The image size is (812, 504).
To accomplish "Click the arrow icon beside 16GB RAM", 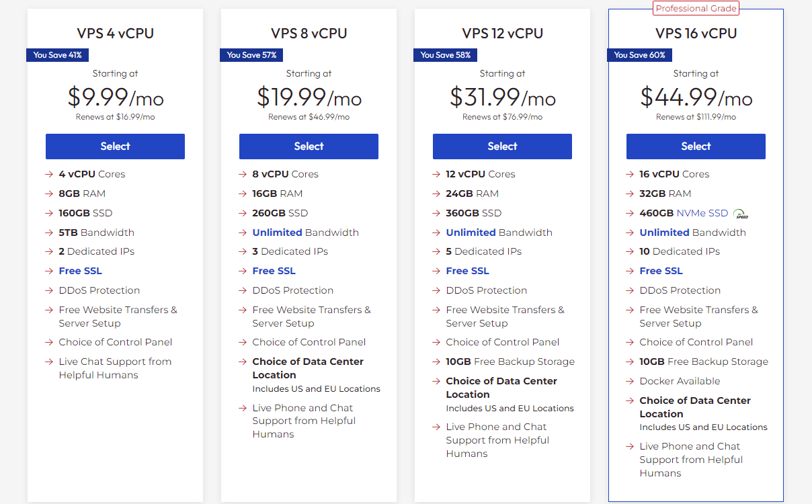I will click(x=243, y=194).
